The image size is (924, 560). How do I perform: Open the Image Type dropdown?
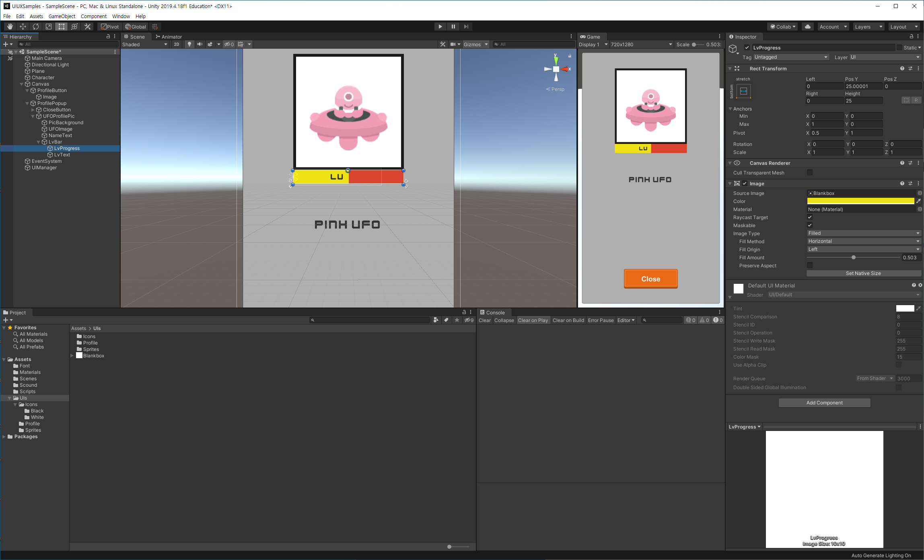click(863, 233)
